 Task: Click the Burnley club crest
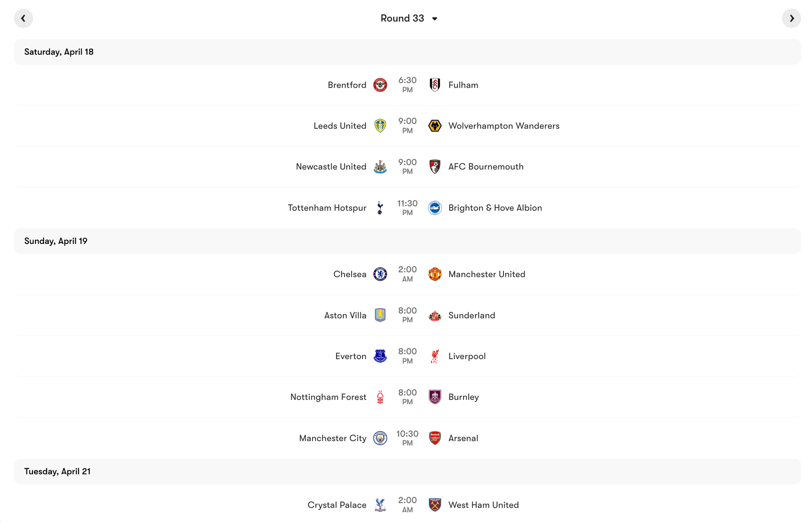435,397
